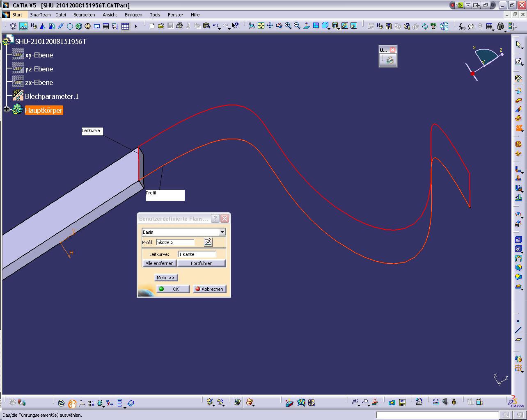Viewport: 527px width, 420px height.
Task: Click the Update All cycle arrows icon
Action: (x=425, y=26)
